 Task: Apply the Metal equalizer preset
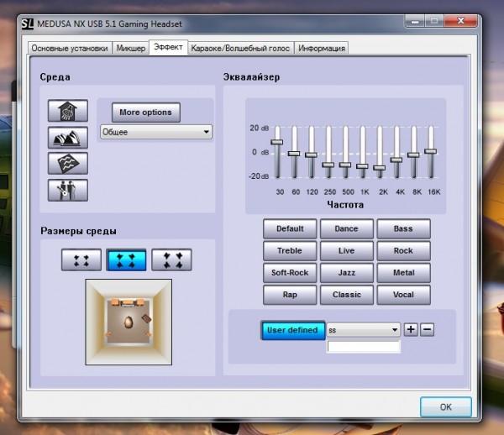(x=404, y=273)
